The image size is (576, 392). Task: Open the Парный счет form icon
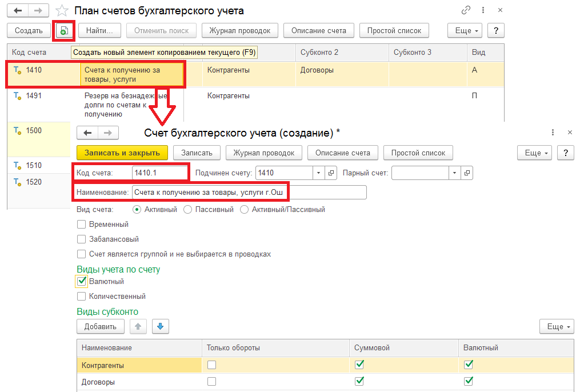[467, 173]
